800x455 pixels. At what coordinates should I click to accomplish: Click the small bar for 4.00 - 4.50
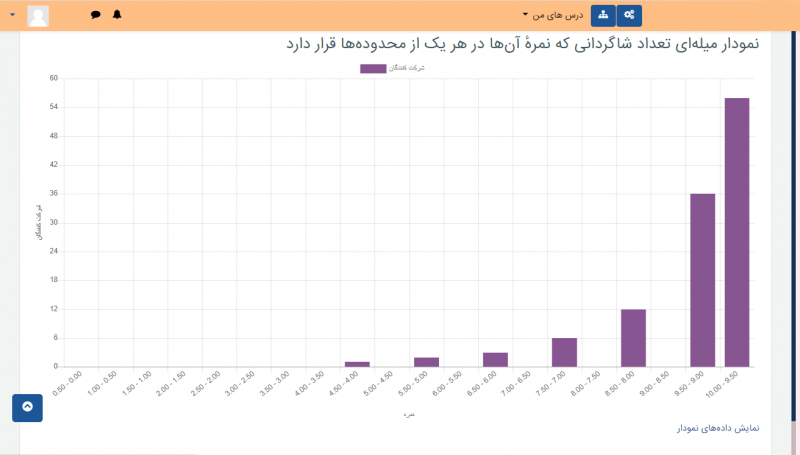point(357,364)
